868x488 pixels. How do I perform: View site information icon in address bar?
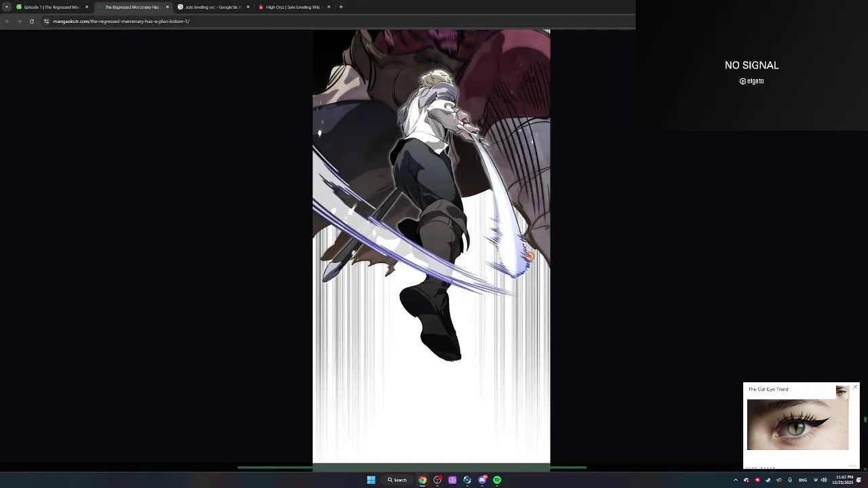pyautogui.click(x=46, y=21)
